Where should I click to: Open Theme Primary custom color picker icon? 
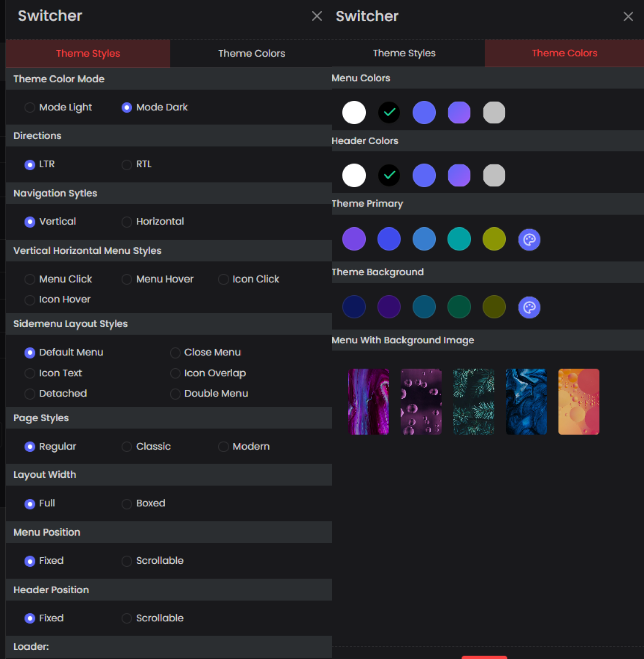(529, 240)
